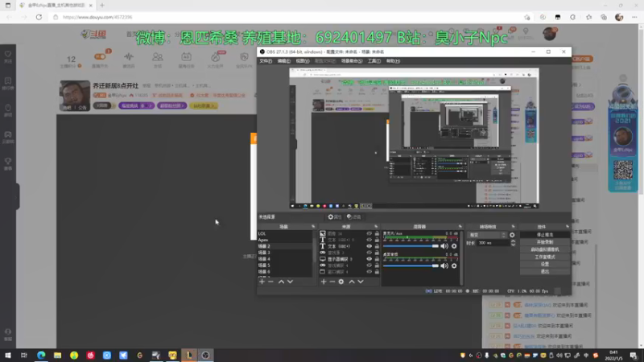Open OBS 设置 settings button
644x362 pixels.
click(545, 264)
